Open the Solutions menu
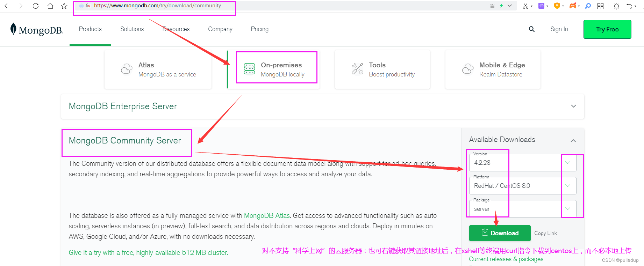 pos(132,29)
